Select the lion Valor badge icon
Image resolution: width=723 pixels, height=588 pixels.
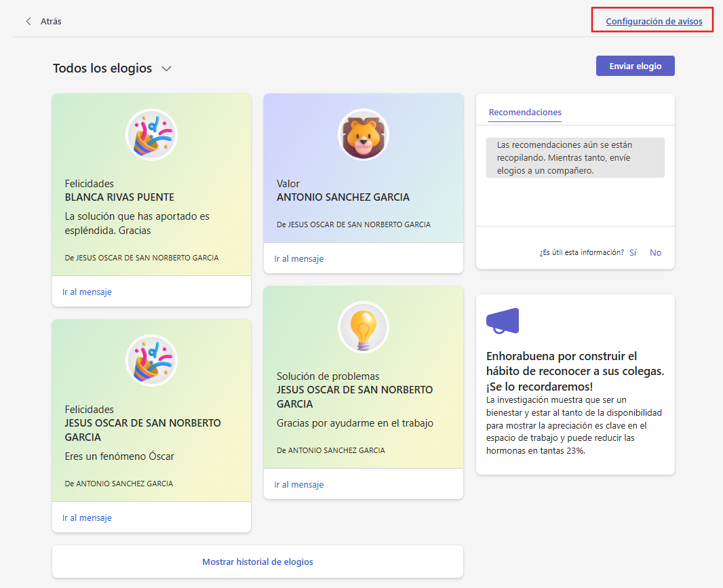[x=364, y=135]
